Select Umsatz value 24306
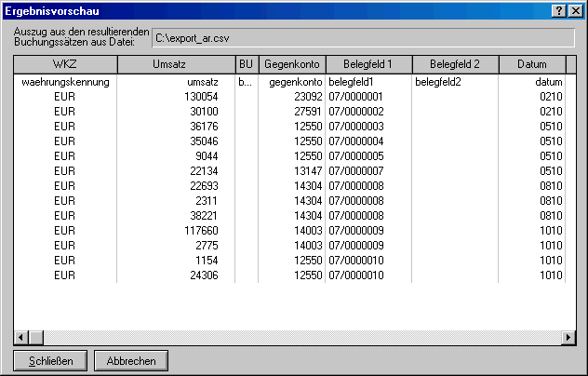The image size is (588, 376). tap(204, 275)
